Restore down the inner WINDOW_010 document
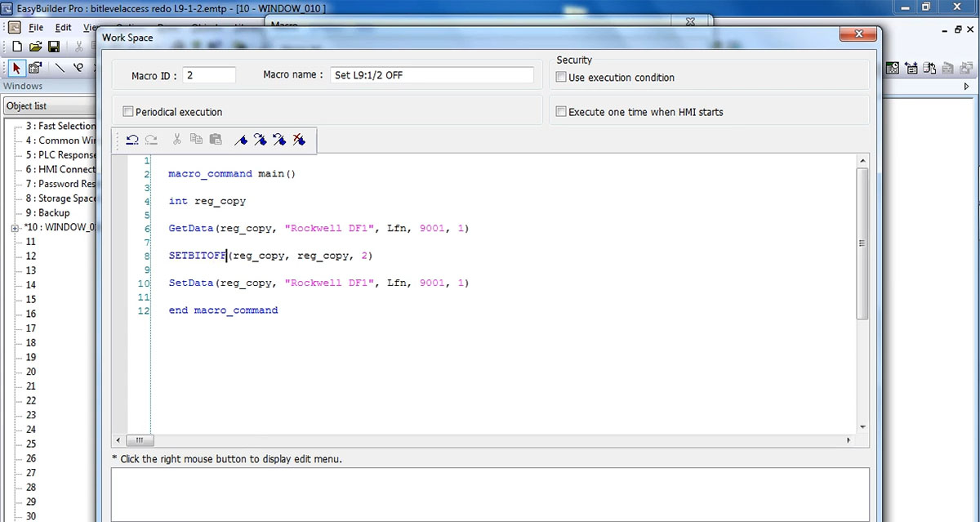 coord(957,29)
